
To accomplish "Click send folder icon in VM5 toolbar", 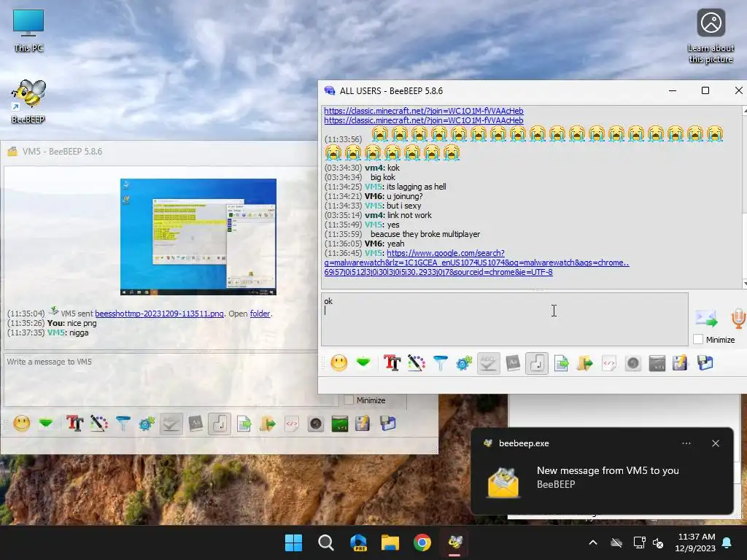I will tap(268, 424).
